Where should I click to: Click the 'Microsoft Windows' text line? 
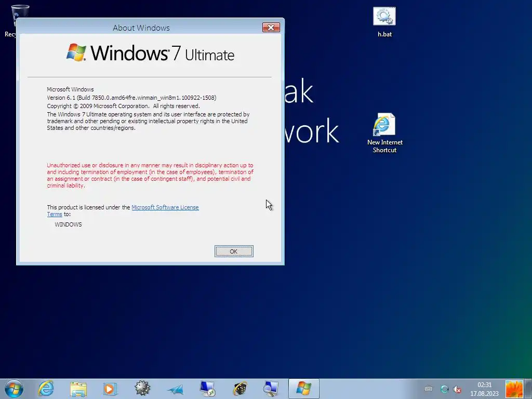[x=70, y=89]
